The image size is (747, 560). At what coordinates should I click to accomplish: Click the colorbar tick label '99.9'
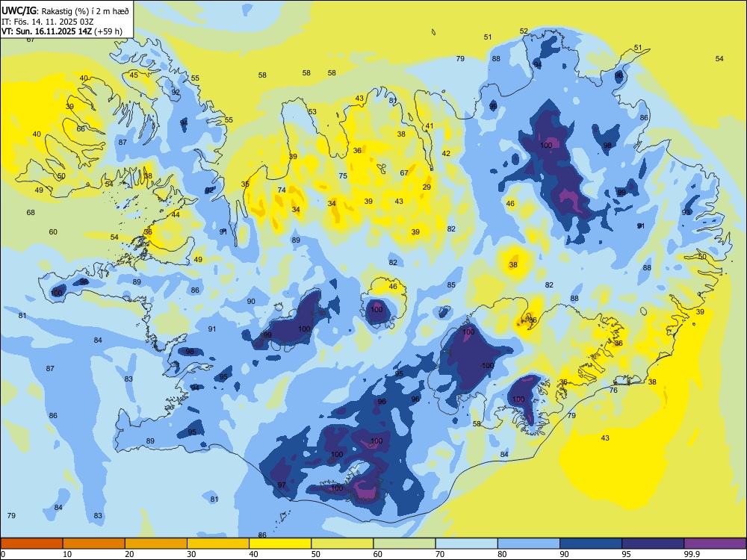tap(692, 554)
